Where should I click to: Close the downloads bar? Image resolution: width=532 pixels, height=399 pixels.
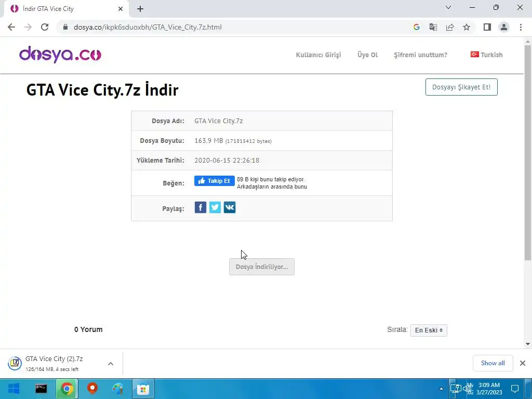point(523,363)
